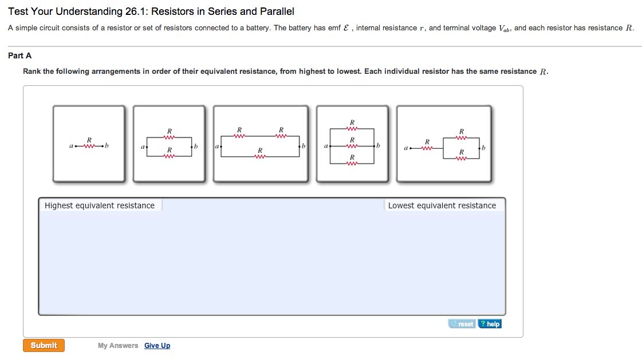Select the single resistor R circuit card
This screenshot has height=364, width=642.
click(89, 144)
